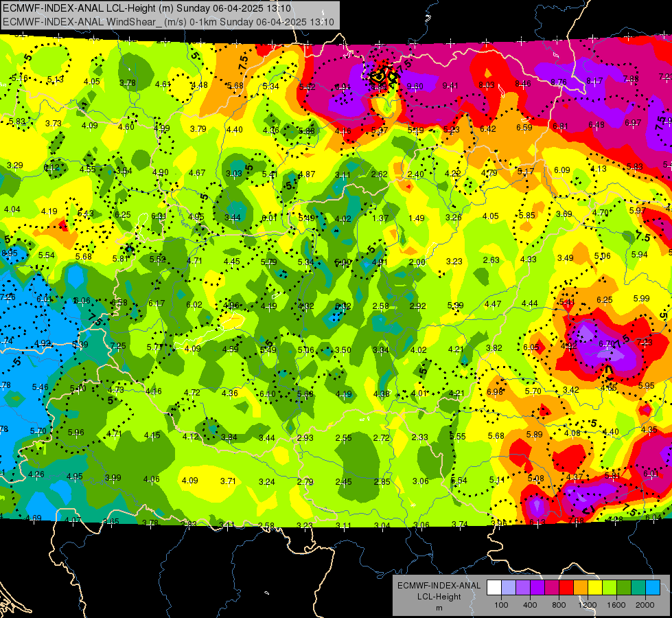Click the wind shear value 6.09
672x618 pixels.
(562, 170)
